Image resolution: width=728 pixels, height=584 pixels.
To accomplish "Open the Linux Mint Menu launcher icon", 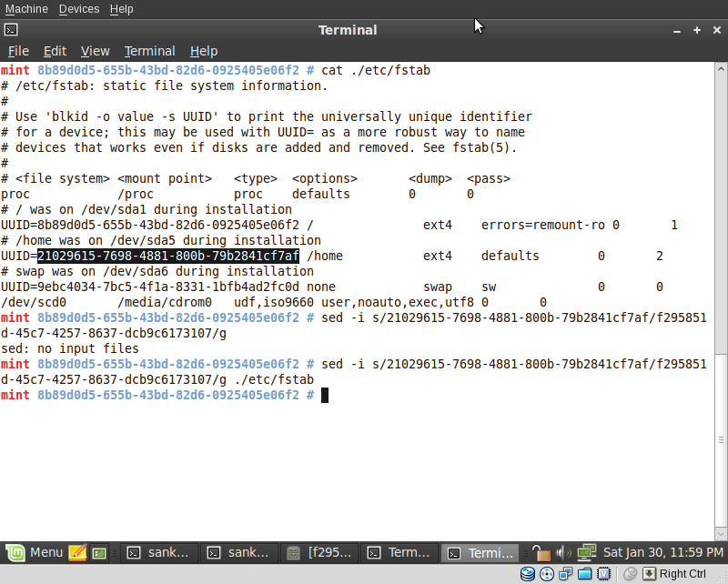I will 15,552.
